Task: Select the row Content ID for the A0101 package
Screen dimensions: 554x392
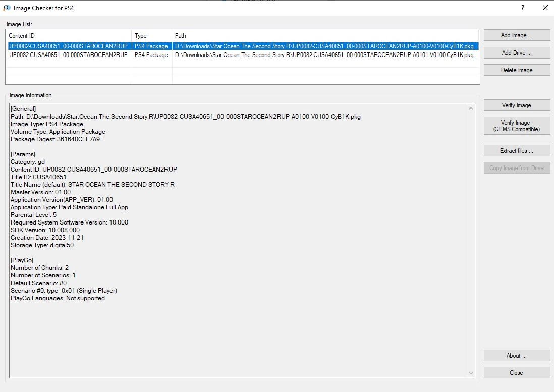Action: [68, 55]
